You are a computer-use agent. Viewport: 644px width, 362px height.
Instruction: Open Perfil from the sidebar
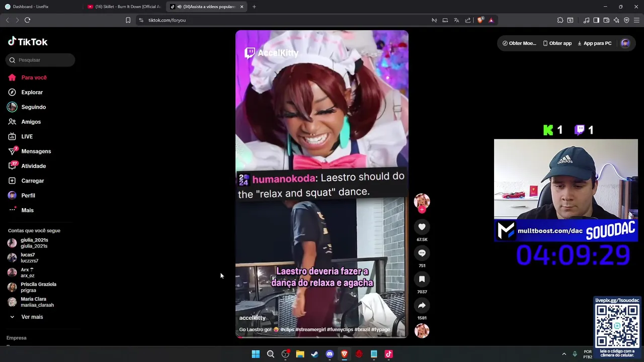pyautogui.click(x=22, y=196)
